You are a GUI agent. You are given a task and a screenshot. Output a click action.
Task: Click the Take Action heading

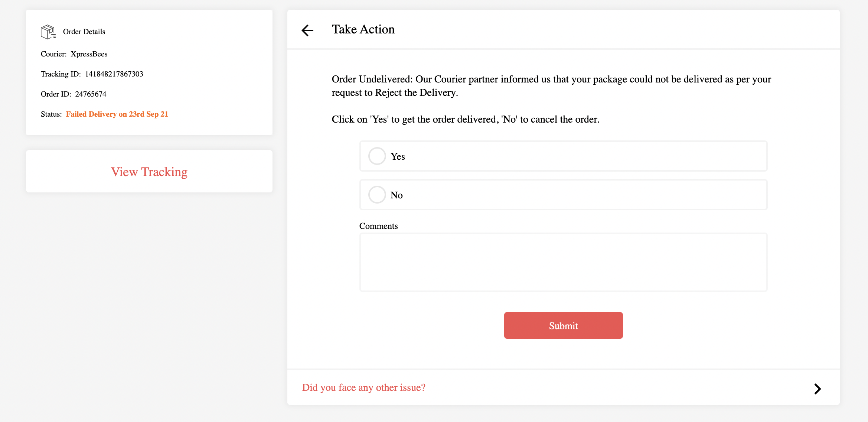[363, 29]
